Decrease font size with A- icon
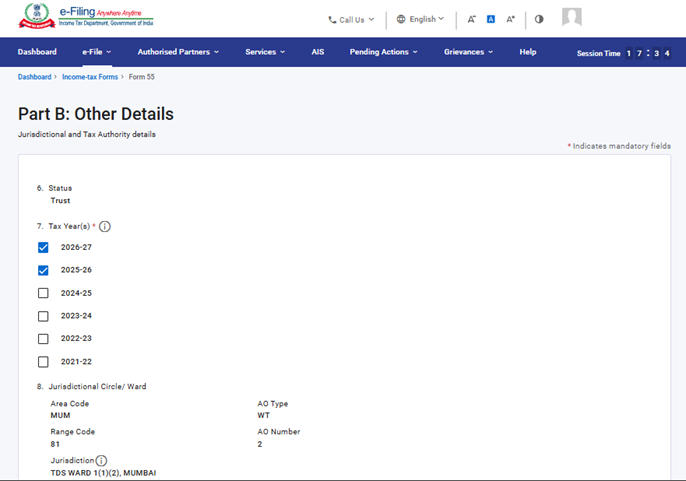Screen dimensions: 686x481 coord(472,19)
